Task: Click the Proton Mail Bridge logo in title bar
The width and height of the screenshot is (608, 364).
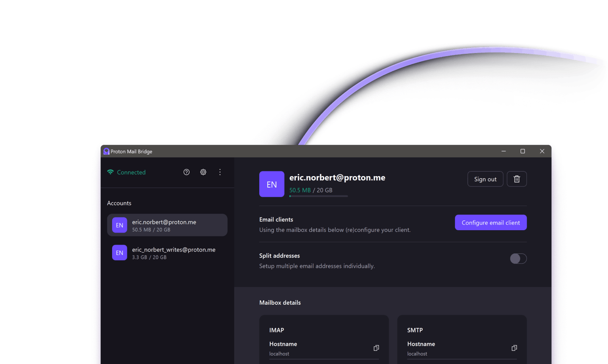Action: pos(106,152)
